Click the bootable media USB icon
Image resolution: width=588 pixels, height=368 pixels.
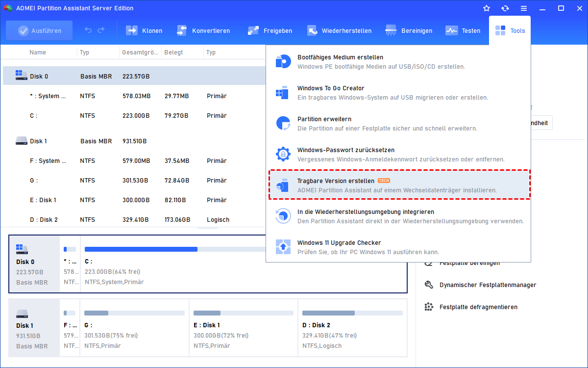click(283, 61)
